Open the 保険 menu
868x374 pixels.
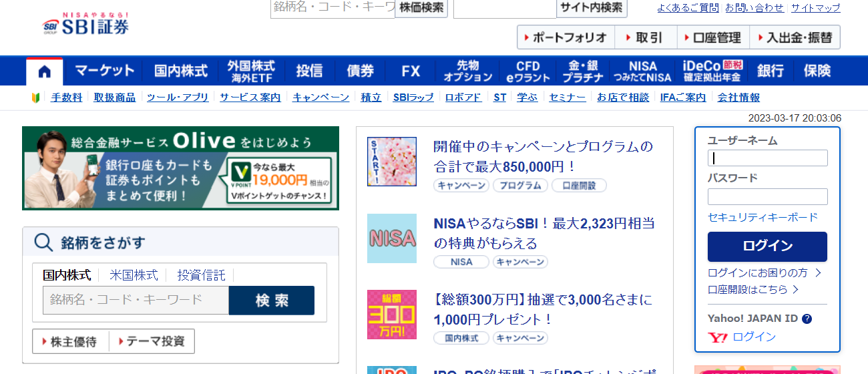[x=817, y=71]
